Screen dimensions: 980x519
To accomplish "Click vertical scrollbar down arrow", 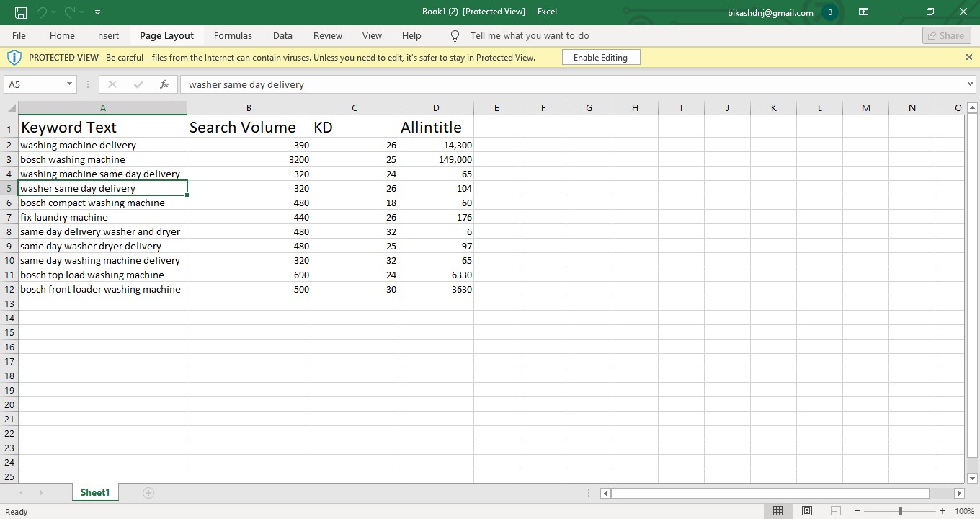I will tap(971, 478).
